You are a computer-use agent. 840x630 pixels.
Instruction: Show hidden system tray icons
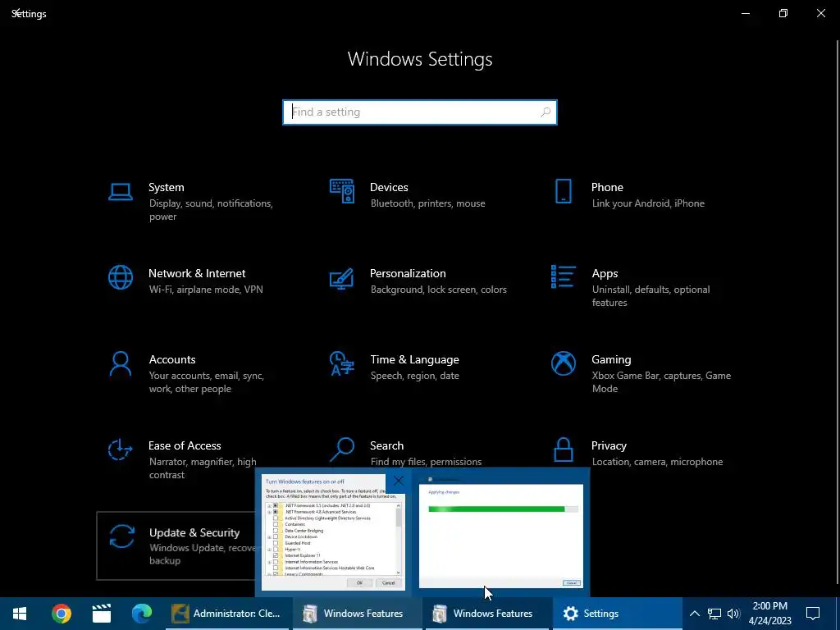694,614
